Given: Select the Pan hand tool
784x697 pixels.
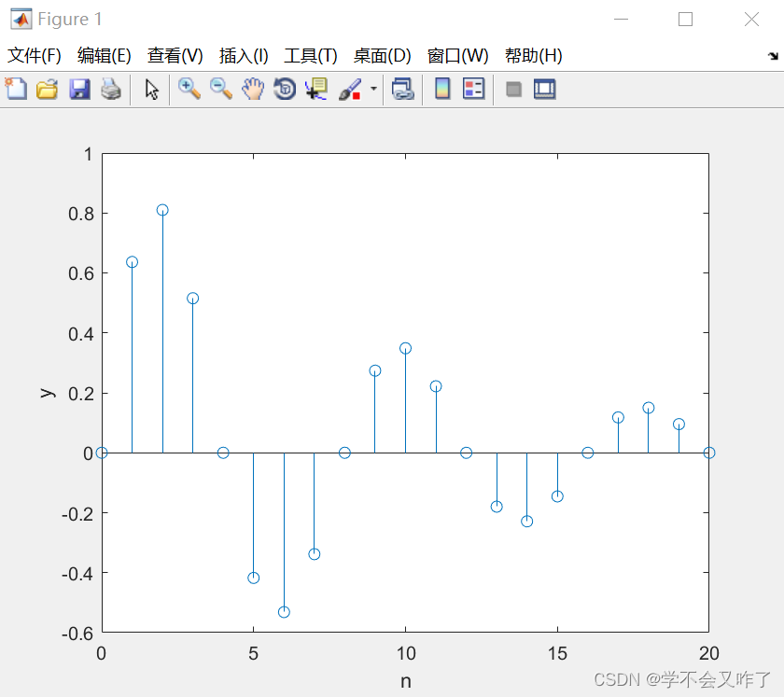Looking at the screenshot, I should 253,89.
